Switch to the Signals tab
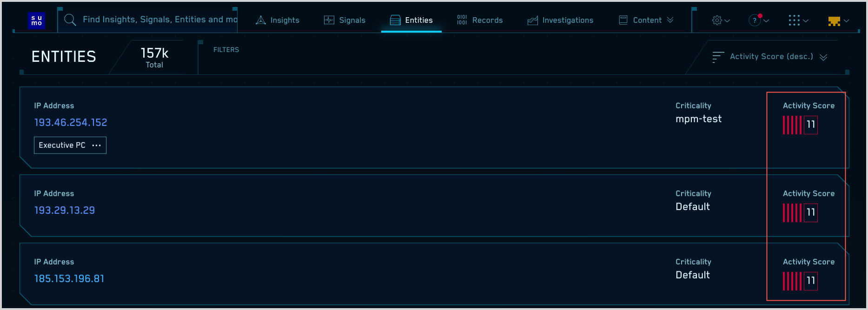The height and width of the screenshot is (310, 868). [345, 20]
